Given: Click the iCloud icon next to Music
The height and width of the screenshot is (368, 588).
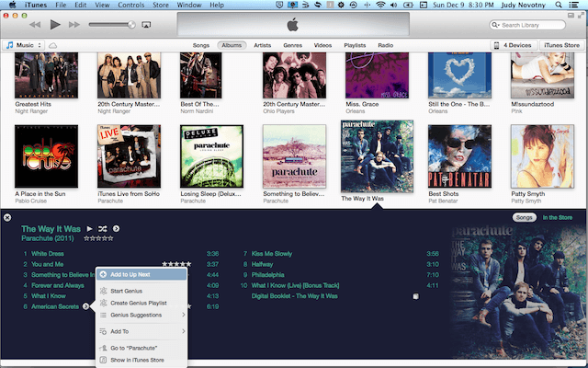Looking at the screenshot, I should (53, 45).
